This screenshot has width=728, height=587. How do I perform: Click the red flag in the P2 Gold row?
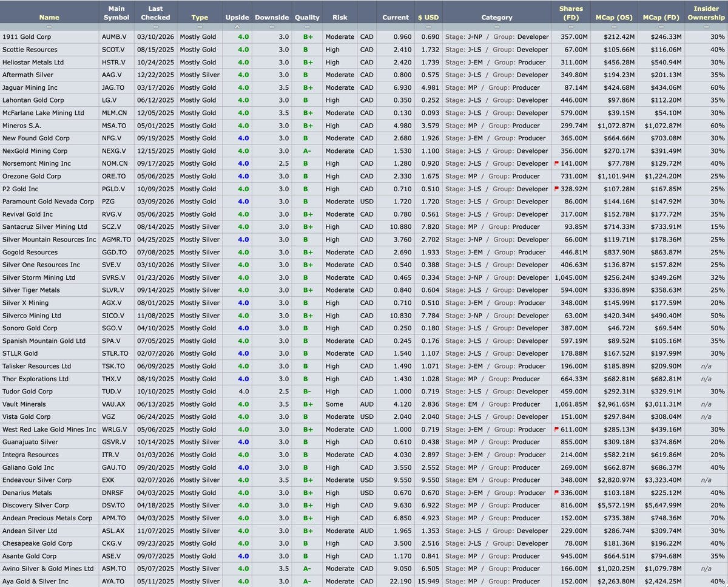pyautogui.click(x=556, y=189)
